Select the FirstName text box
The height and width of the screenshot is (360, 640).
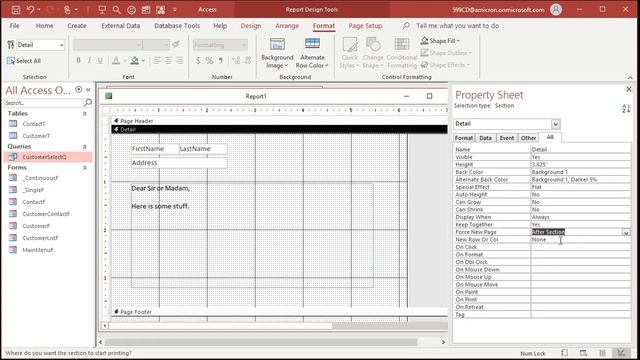(x=155, y=149)
